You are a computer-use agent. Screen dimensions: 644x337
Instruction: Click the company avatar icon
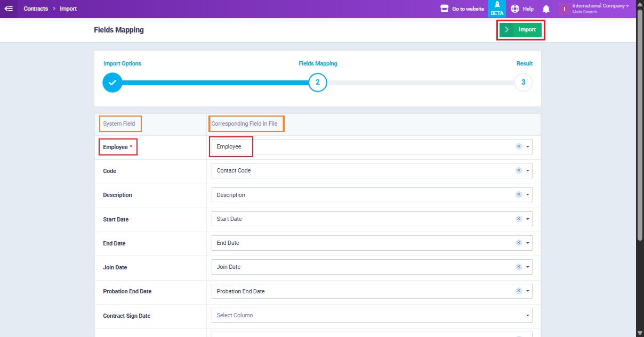pos(564,9)
